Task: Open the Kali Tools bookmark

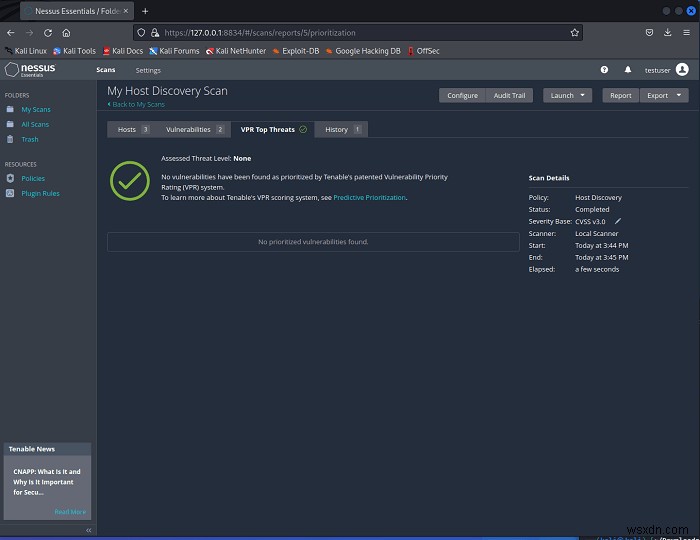Action: (74, 51)
